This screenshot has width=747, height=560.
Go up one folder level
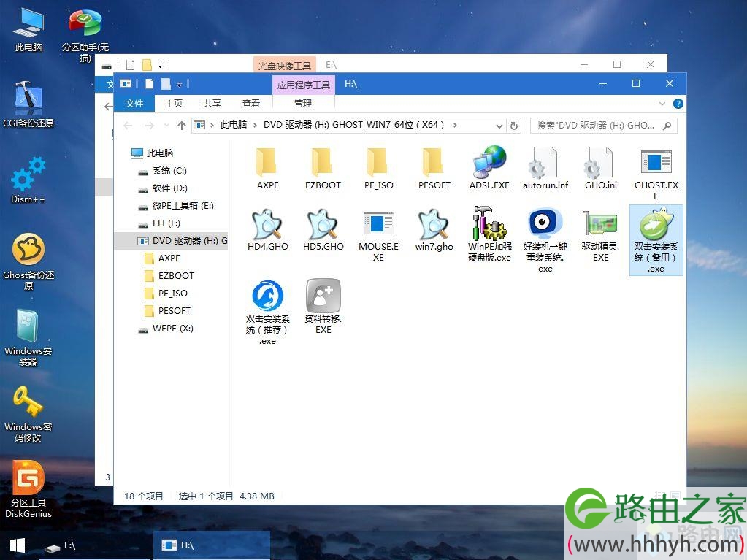click(182, 126)
